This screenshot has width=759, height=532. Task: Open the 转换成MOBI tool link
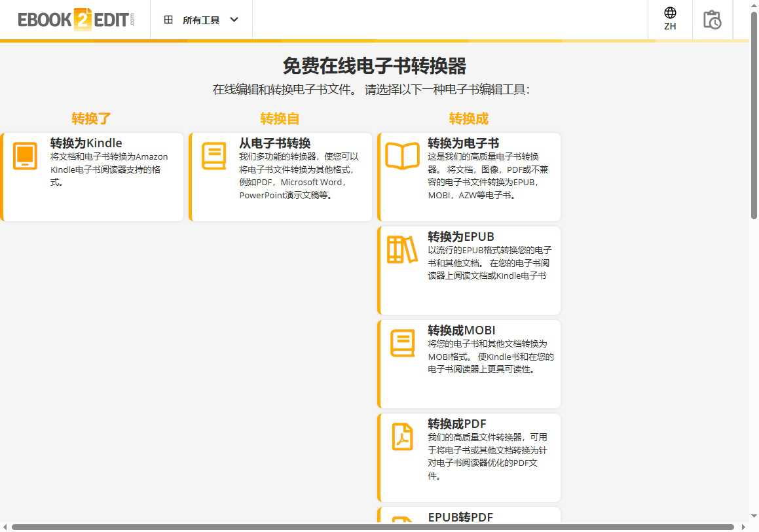[461, 330]
